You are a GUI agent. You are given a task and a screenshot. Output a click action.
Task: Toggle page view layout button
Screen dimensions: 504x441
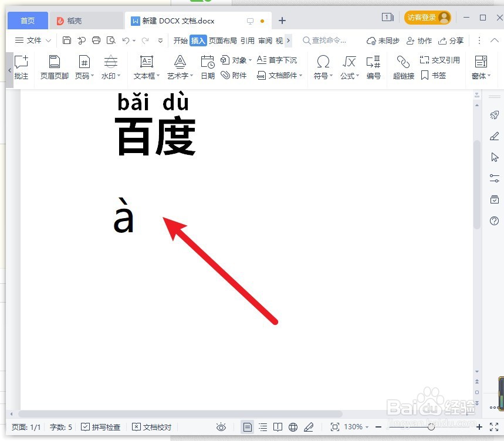point(247,427)
